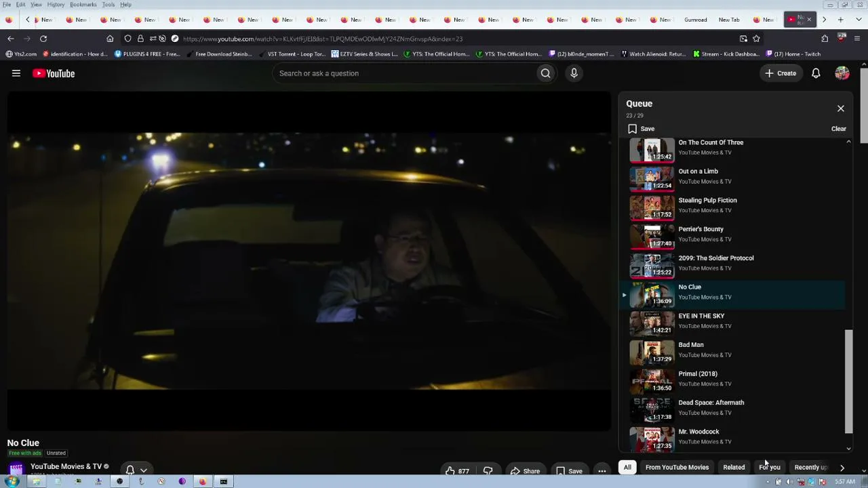
Task: Go back with browser back arrow
Action: [x=10, y=39]
